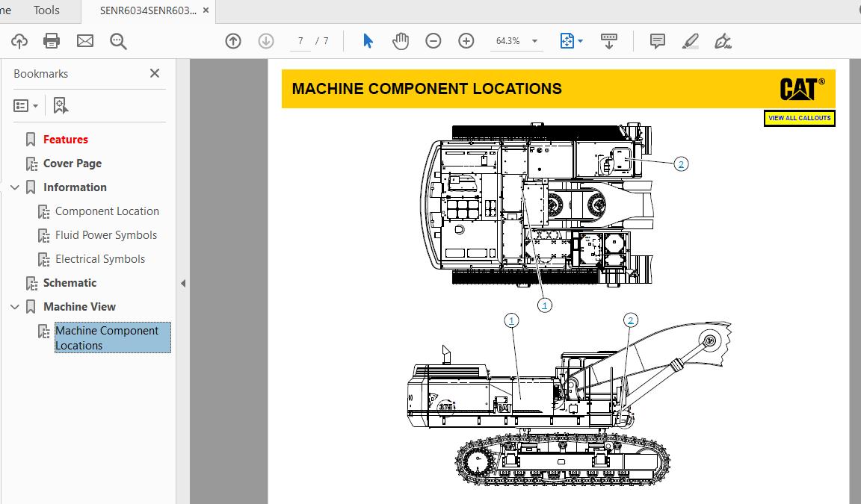Open the Print dialog
The width and height of the screenshot is (861, 504).
[51, 41]
